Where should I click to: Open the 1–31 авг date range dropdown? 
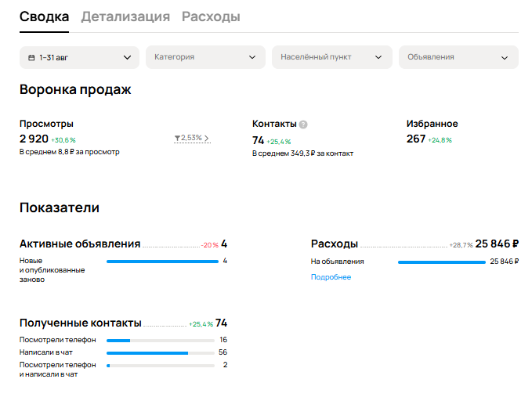tap(79, 57)
